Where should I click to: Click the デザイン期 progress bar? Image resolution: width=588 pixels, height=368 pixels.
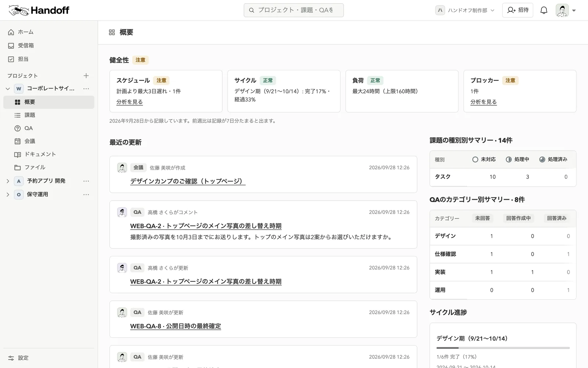503,348
